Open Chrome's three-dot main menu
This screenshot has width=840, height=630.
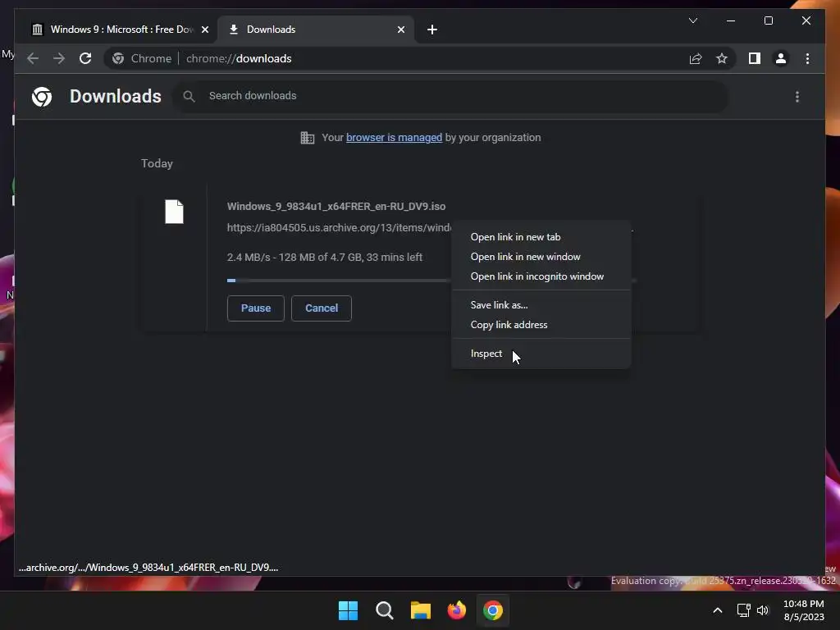click(807, 58)
